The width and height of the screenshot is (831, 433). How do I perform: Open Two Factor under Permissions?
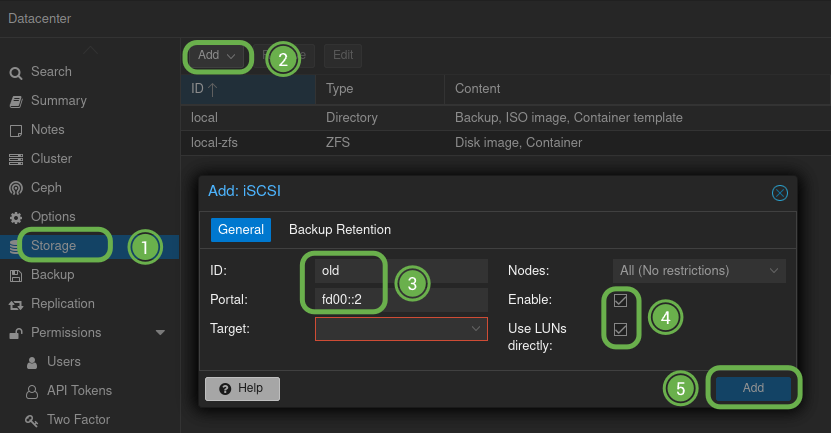[90, 420]
